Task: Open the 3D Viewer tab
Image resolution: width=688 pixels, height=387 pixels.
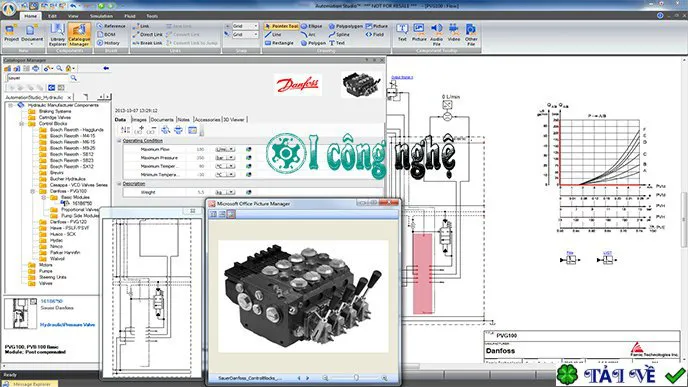Action: (234, 119)
